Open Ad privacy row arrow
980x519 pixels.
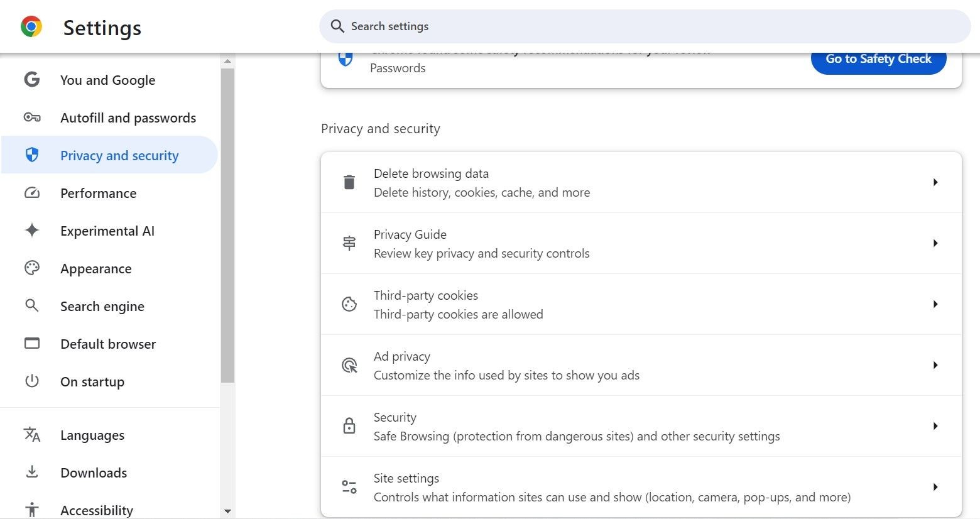tap(935, 365)
